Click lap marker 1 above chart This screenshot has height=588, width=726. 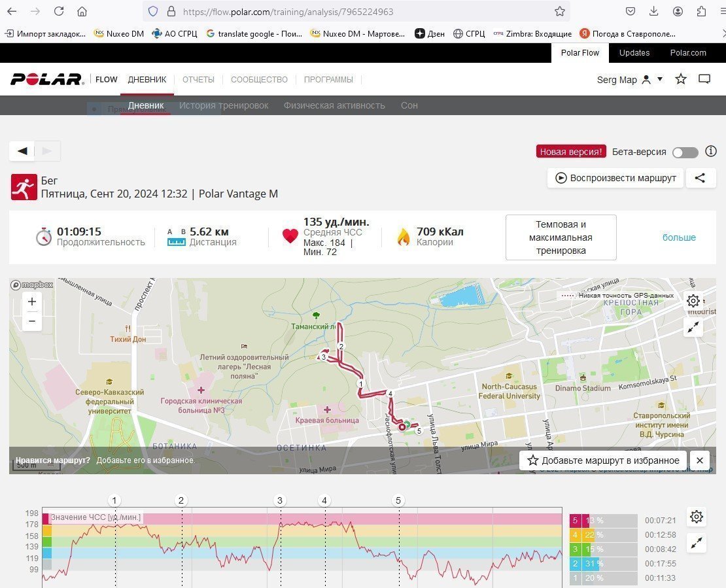[x=114, y=500]
